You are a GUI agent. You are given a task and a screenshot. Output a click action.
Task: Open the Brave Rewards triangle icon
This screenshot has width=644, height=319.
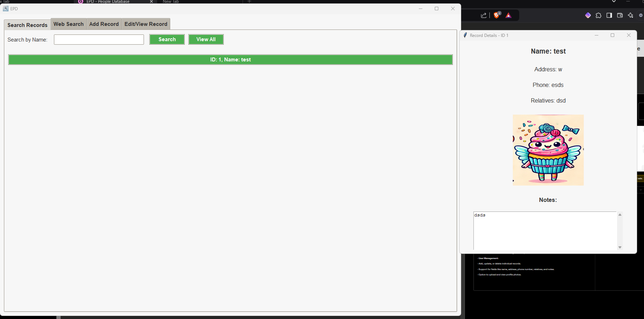pyautogui.click(x=509, y=15)
